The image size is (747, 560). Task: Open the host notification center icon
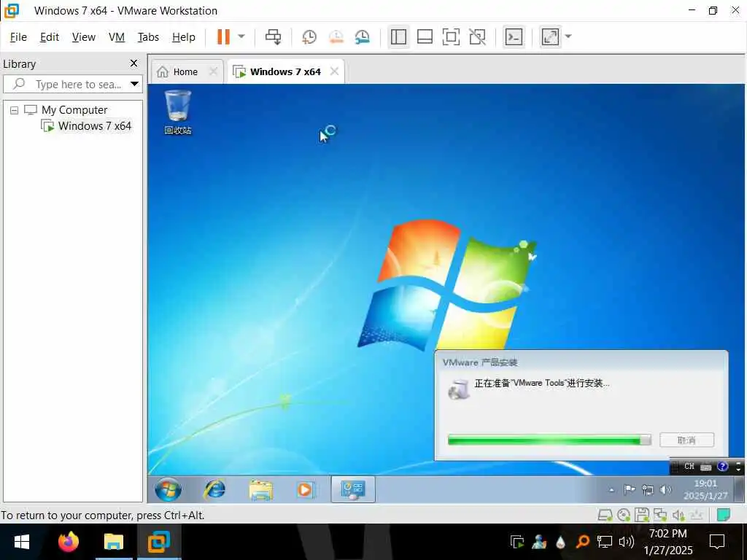pos(717,542)
